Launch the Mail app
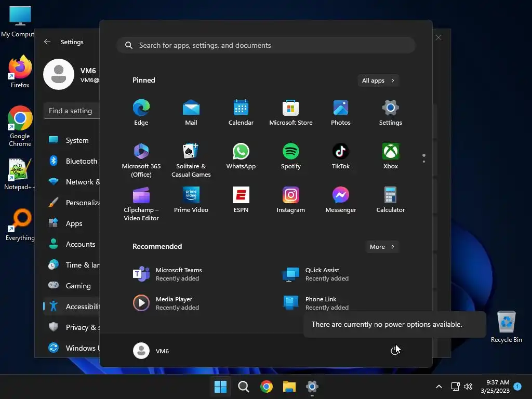Image resolution: width=532 pixels, height=399 pixels. point(191,113)
